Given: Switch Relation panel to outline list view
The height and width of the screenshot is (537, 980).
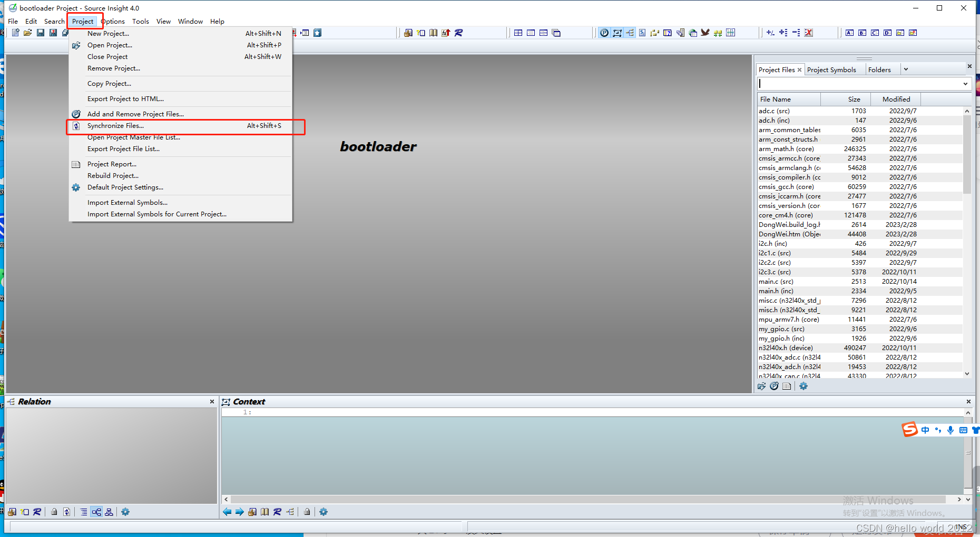Looking at the screenshot, I should coord(84,512).
